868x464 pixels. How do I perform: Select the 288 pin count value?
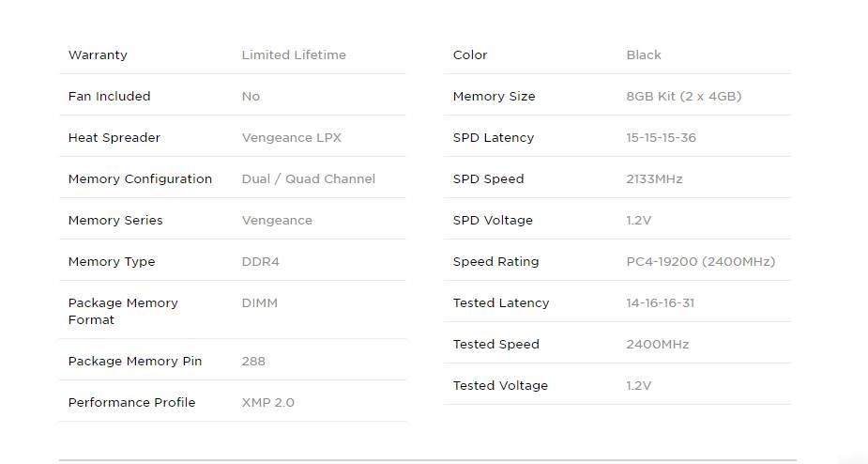point(253,362)
